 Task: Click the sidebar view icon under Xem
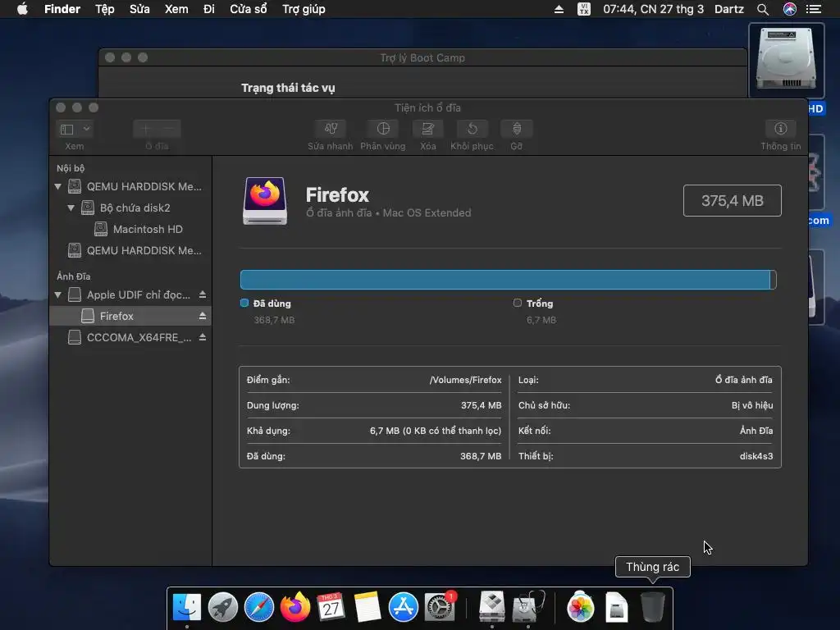(x=67, y=129)
